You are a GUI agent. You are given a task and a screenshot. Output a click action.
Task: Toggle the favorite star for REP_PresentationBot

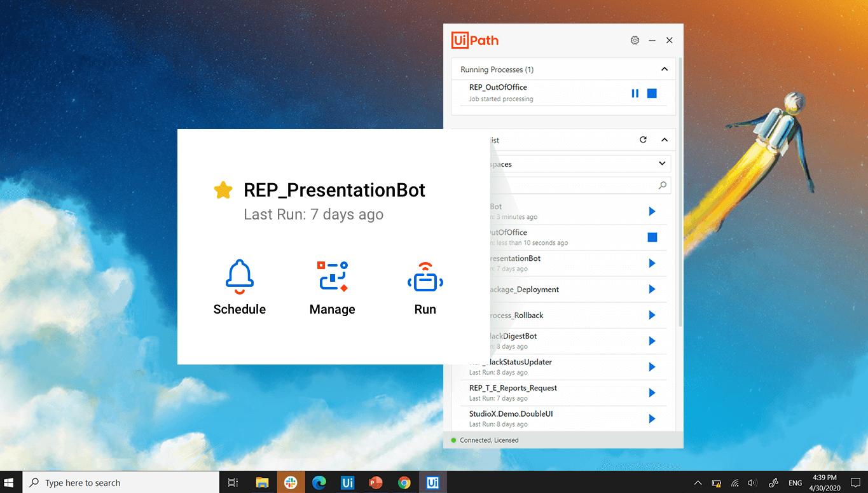pyautogui.click(x=223, y=190)
